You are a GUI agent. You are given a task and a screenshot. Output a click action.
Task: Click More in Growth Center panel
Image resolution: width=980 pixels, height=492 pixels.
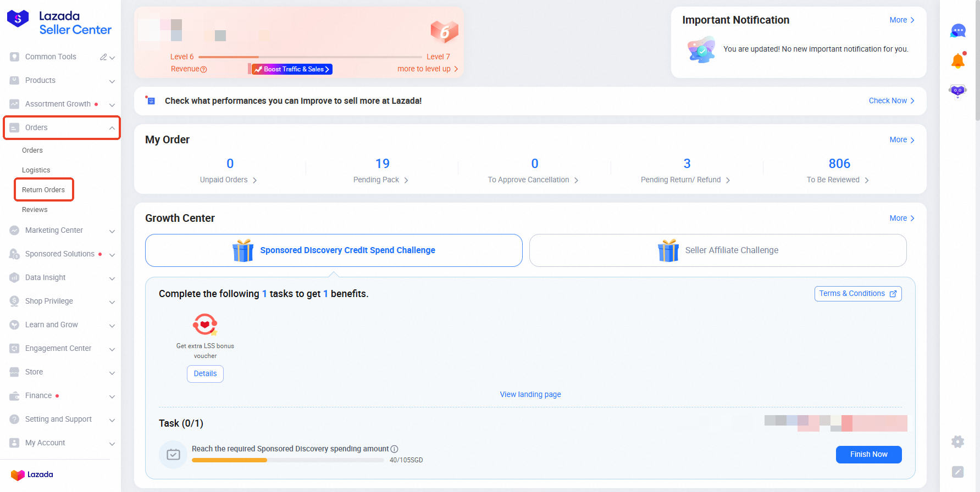click(902, 219)
